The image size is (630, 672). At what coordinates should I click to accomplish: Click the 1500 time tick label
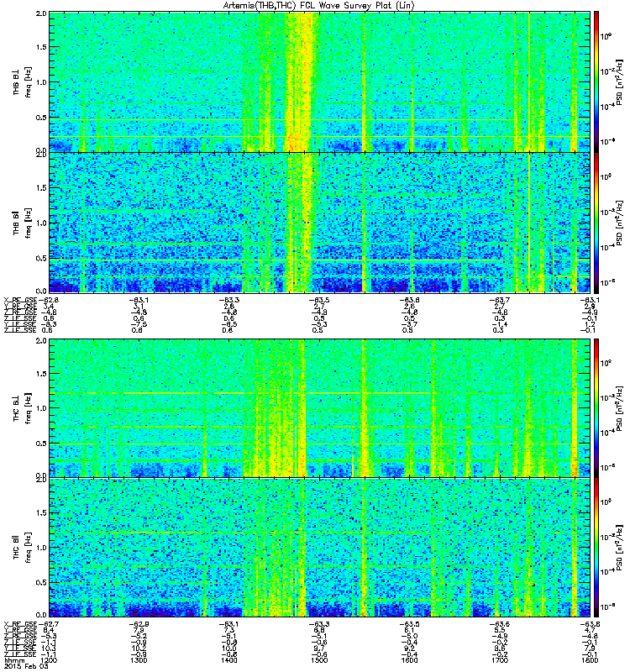coord(319,660)
